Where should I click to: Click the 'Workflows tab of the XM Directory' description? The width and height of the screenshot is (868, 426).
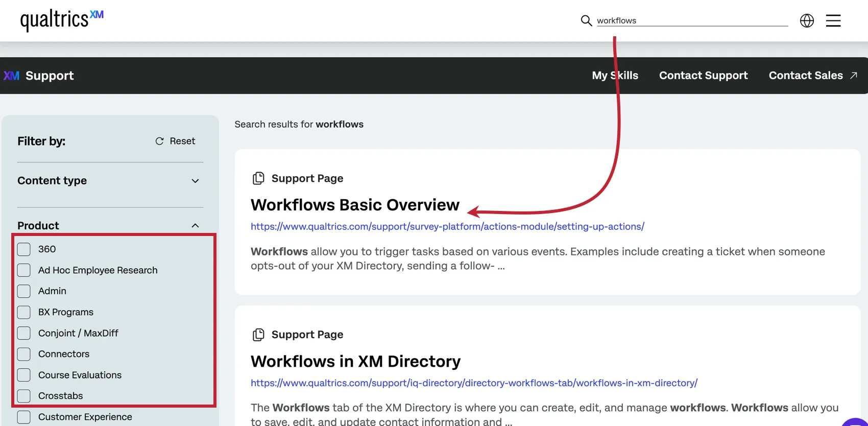[x=544, y=414]
